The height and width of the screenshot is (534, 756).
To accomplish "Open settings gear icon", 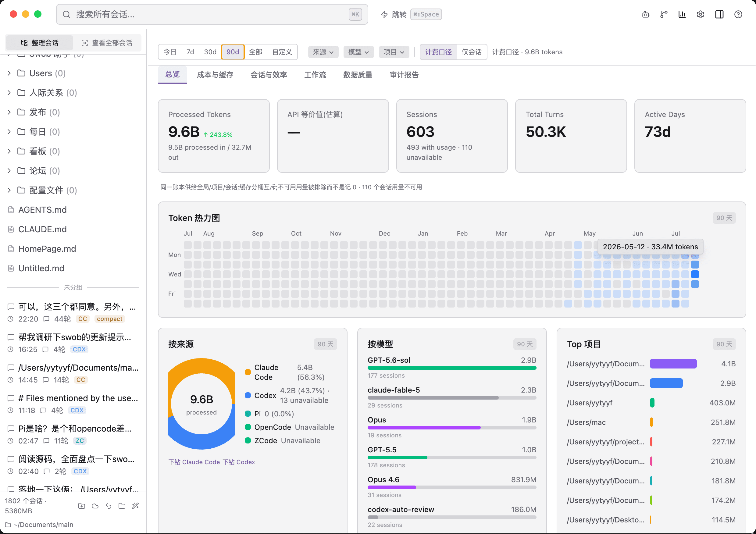I will [x=700, y=15].
